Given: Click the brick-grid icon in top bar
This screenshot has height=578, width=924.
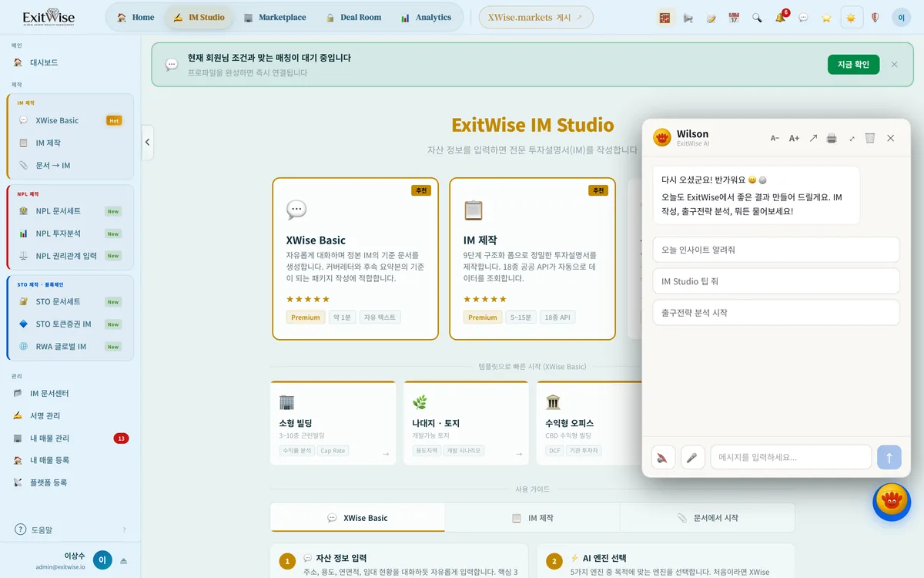Looking at the screenshot, I should [665, 18].
